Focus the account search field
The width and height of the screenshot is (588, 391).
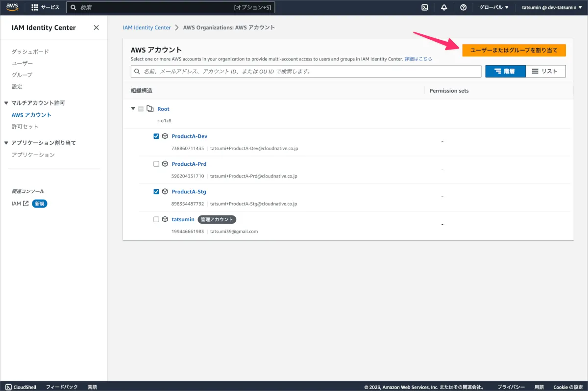pos(306,71)
